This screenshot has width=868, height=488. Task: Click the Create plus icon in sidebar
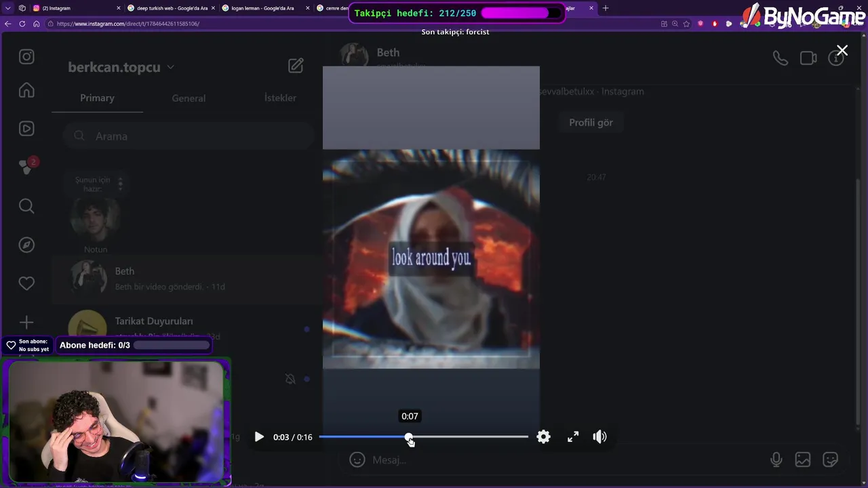26,322
